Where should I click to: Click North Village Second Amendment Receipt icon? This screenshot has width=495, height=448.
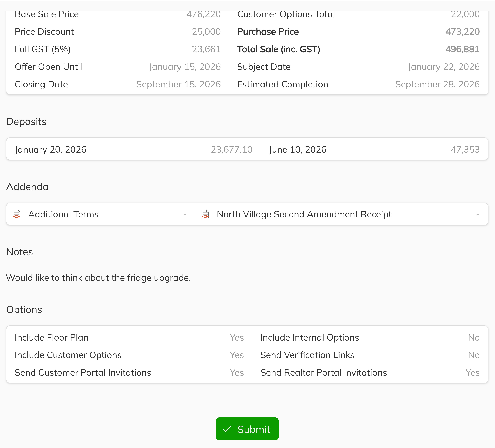pos(205,214)
